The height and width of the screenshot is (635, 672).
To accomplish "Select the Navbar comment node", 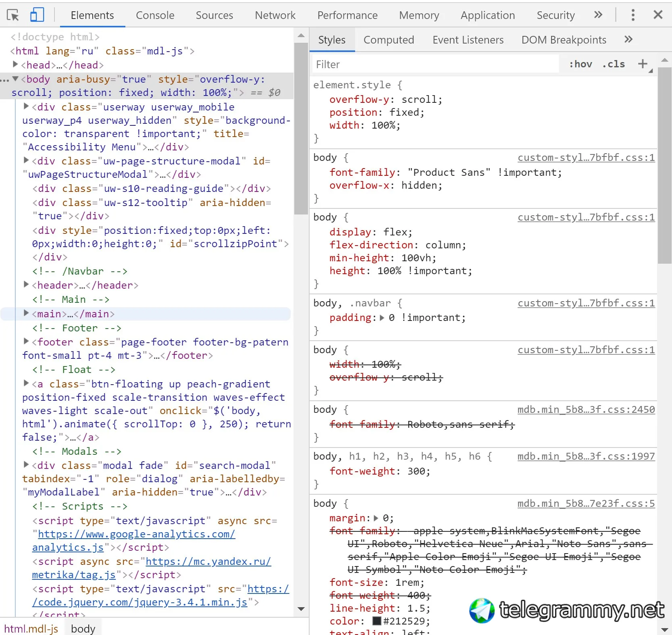I will point(80,271).
